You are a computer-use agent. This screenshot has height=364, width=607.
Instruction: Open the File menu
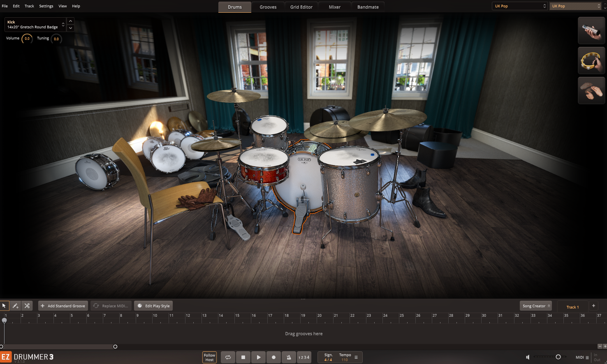pos(5,6)
